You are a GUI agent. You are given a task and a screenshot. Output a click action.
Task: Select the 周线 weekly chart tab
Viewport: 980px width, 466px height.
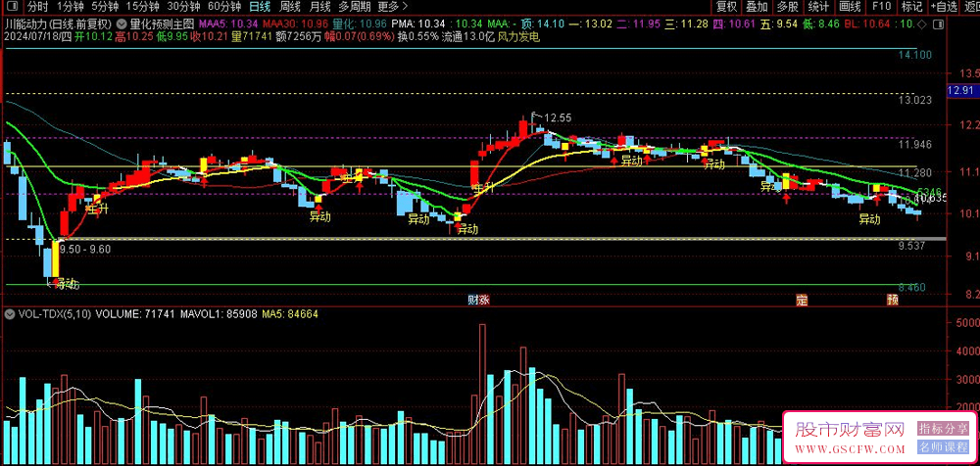pyautogui.click(x=290, y=7)
